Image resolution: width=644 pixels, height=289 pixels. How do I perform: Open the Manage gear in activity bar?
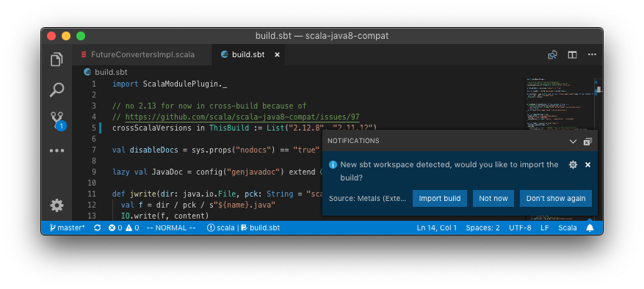[57, 205]
